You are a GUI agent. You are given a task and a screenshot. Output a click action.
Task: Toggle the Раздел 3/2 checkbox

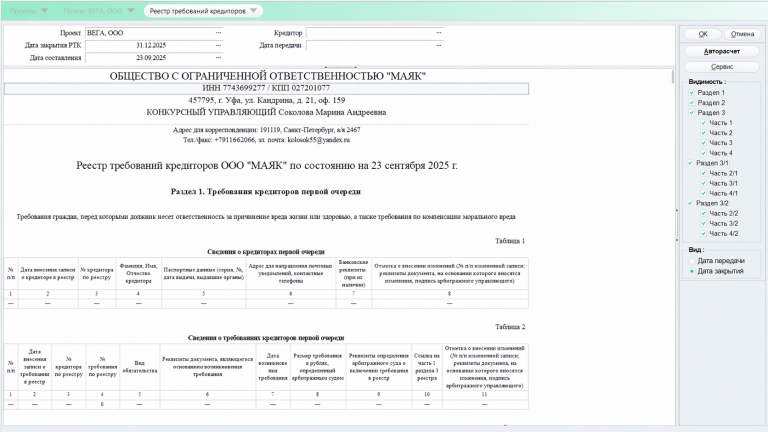click(690, 203)
